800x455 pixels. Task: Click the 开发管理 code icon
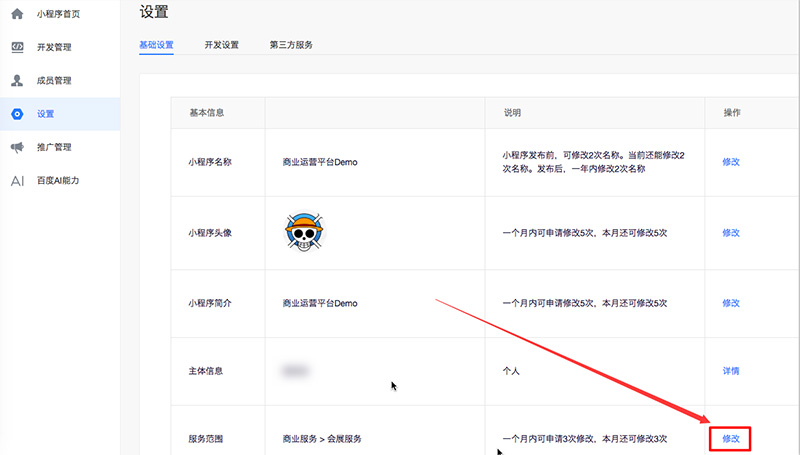tap(17, 47)
